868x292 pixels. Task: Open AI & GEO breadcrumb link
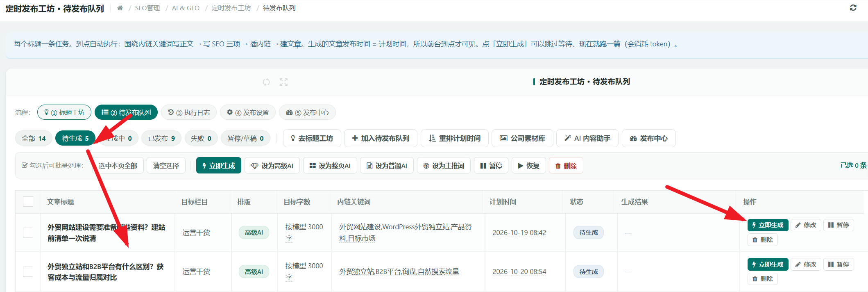[x=186, y=8]
